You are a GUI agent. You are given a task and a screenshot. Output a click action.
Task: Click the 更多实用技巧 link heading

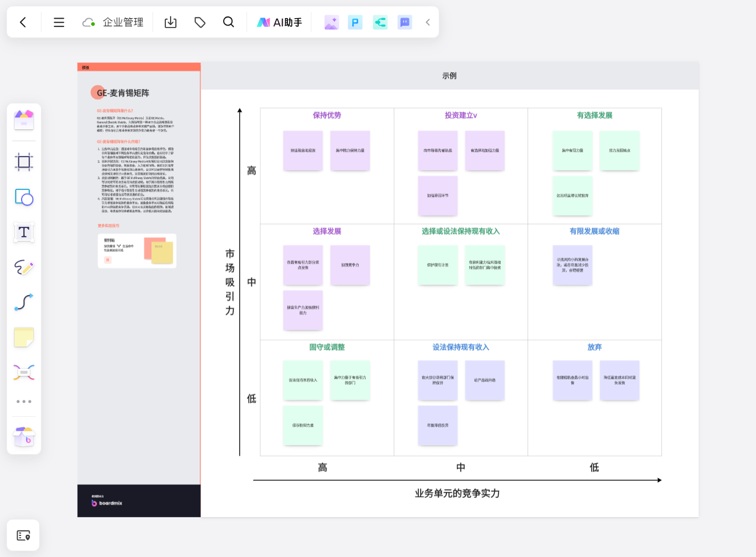click(x=109, y=226)
